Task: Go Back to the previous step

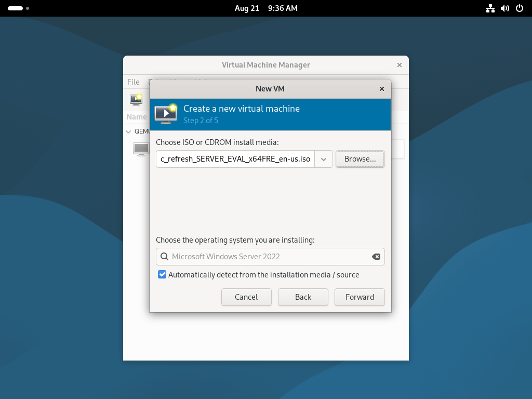Action: pyautogui.click(x=303, y=297)
